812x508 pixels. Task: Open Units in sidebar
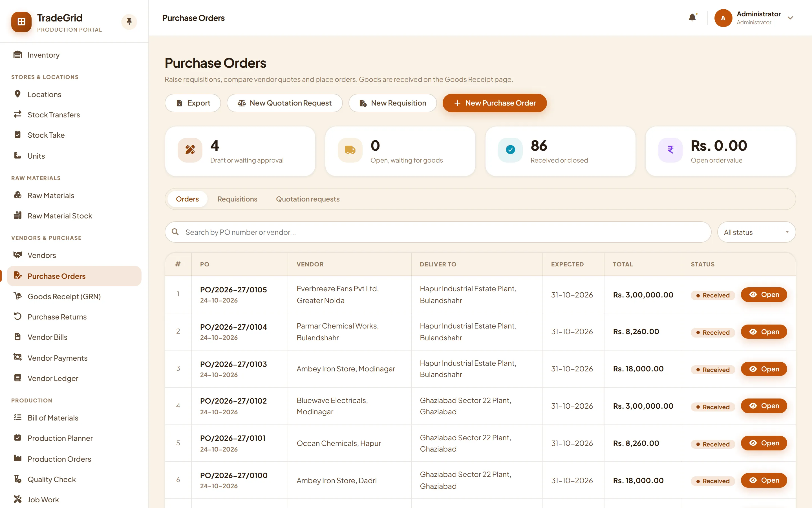coord(74,156)
